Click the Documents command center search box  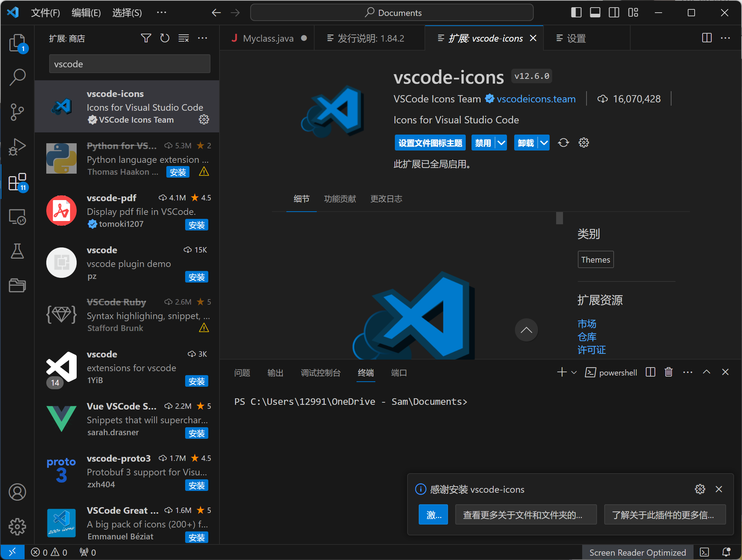click(x=392, y=13)
